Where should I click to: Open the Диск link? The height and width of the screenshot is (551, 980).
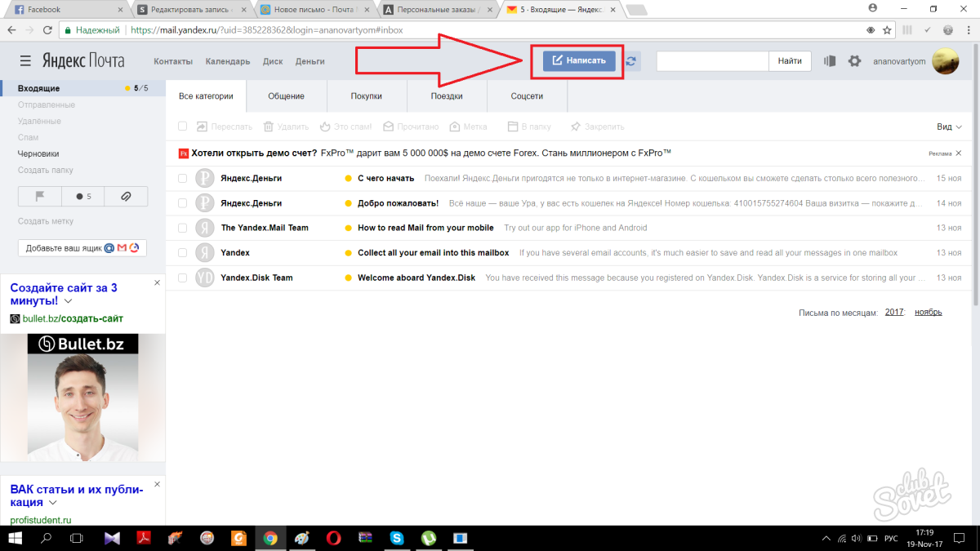tap(273, 61)
